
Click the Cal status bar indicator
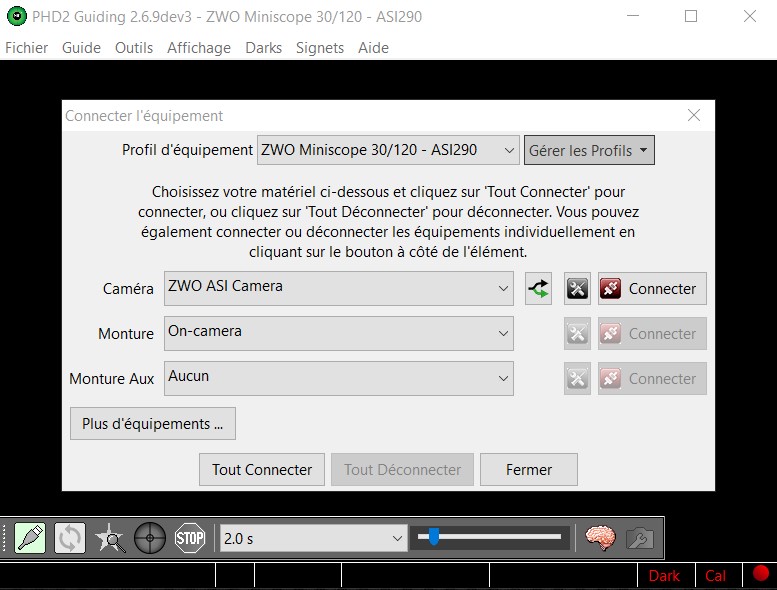coord(716,576)
